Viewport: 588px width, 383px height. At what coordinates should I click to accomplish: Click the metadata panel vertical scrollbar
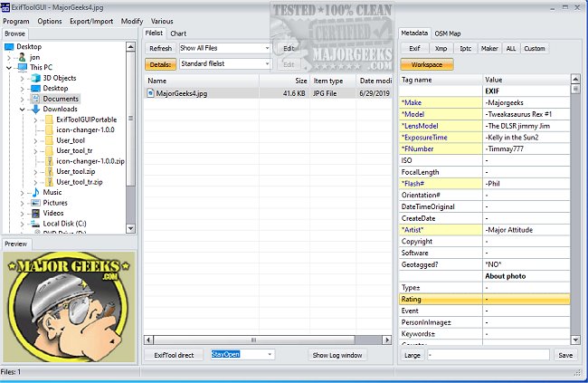point(574,208)
